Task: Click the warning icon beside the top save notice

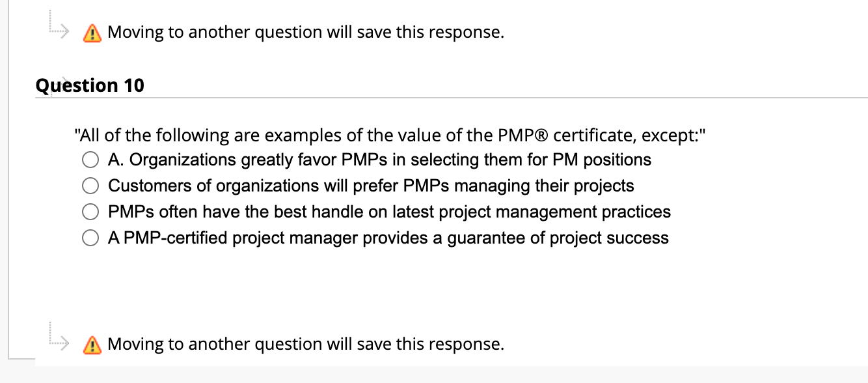Action: (92, 33)
